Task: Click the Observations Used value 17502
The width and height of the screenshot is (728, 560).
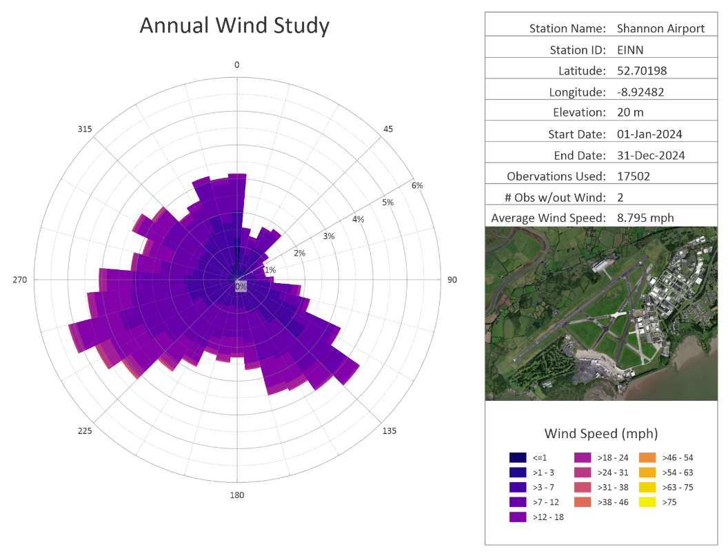Action: 633,176
